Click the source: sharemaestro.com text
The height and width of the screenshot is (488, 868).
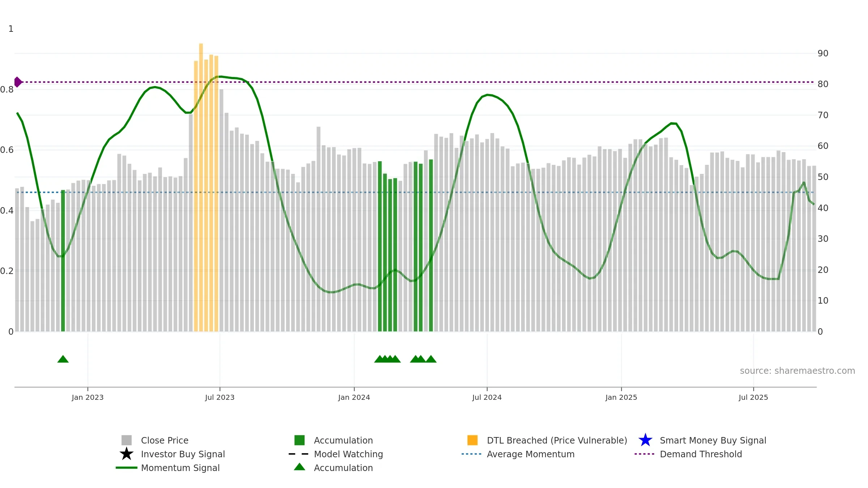coord(797,371)
